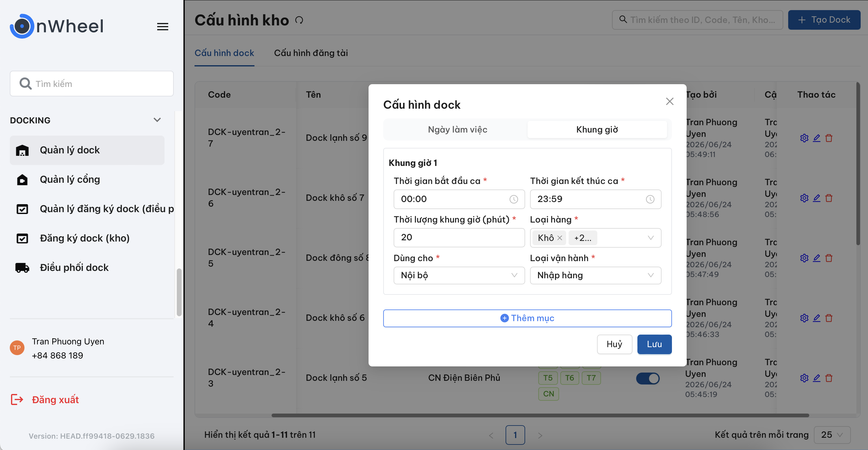Viewport: 868px width, 450px height.
Task: Toggle the status switch for Dock lạnh số 5
Action: (647, 378)
